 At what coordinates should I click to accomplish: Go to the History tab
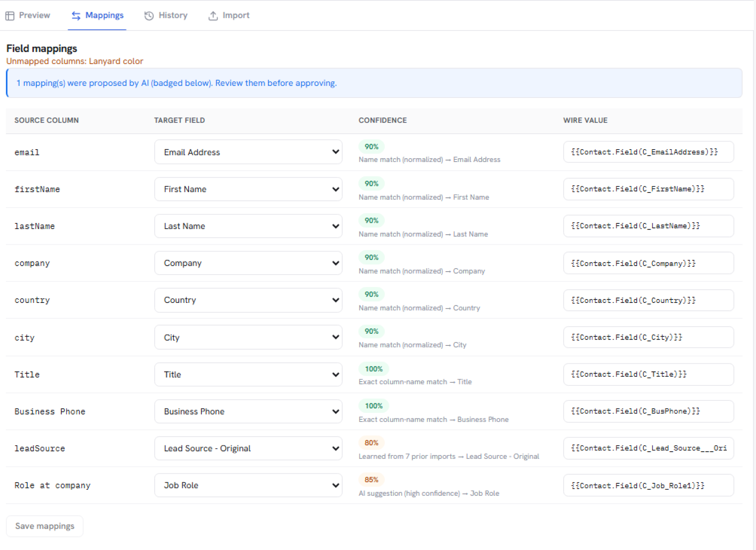click(166, 15)
